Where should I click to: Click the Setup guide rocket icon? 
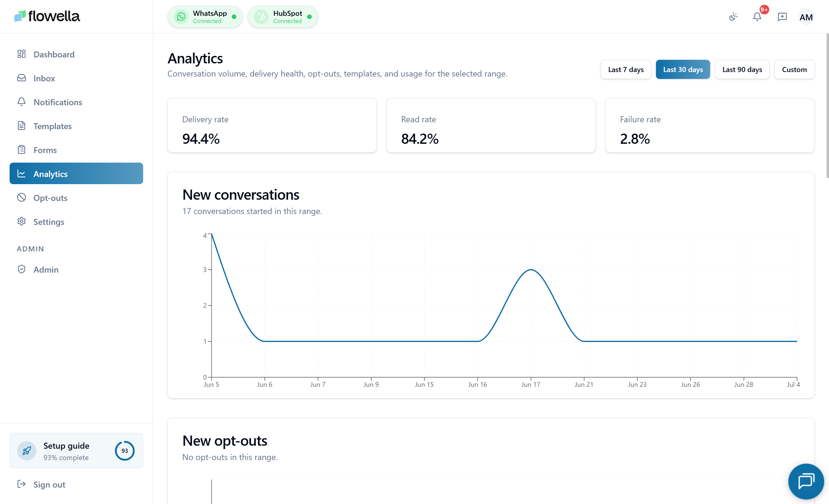click(27, 450)
